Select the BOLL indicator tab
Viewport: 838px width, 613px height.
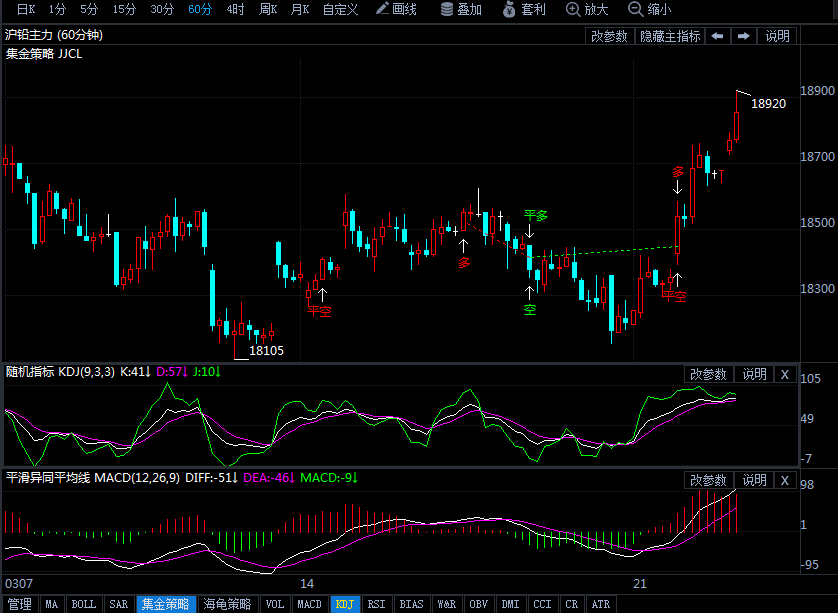84,604
